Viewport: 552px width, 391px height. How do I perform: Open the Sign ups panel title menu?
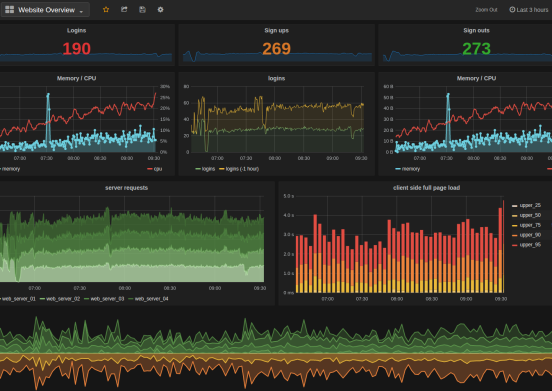coord(276,30)
